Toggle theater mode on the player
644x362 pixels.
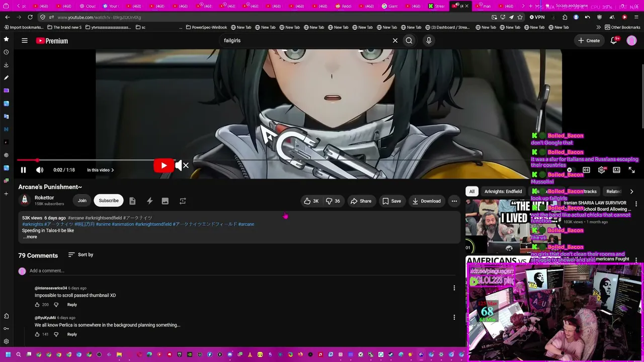[x=616, y=170]
